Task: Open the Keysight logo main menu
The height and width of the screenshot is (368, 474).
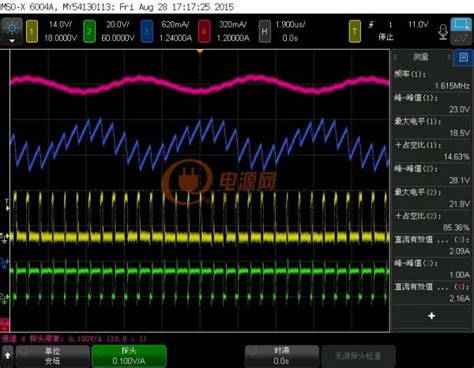Action: point(12,28)
